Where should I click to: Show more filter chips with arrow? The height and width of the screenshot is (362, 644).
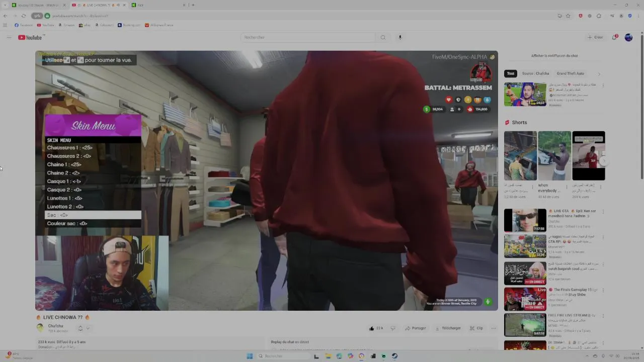click(x=599, y=73)
